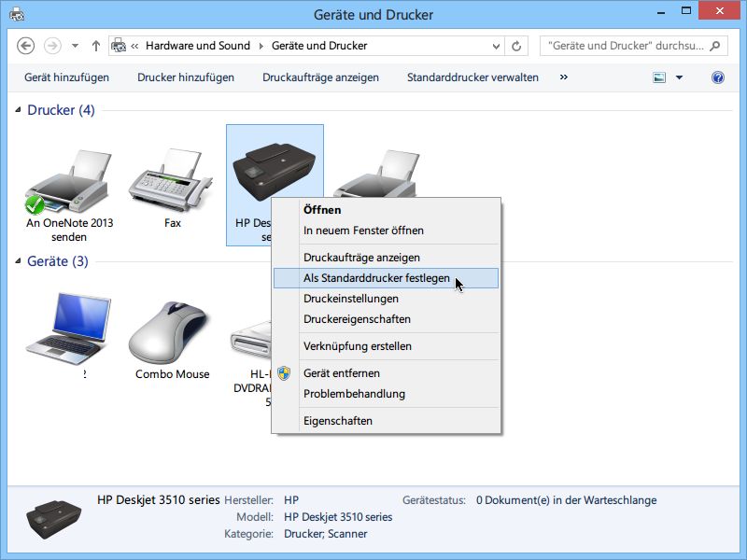The image size is (747, 560).
Task: Click the Geräte (3) group heading
Action: [58, 261]
